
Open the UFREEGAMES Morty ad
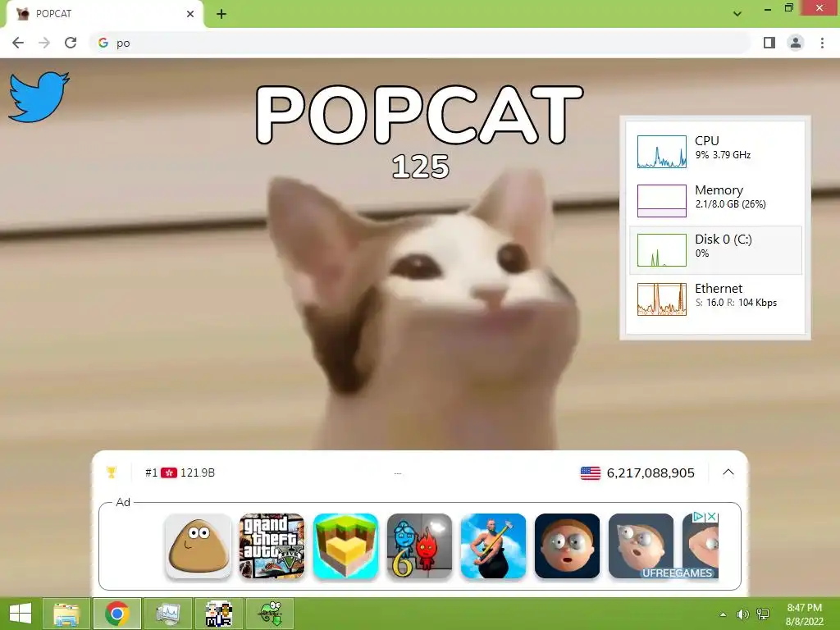click(641, 546)
